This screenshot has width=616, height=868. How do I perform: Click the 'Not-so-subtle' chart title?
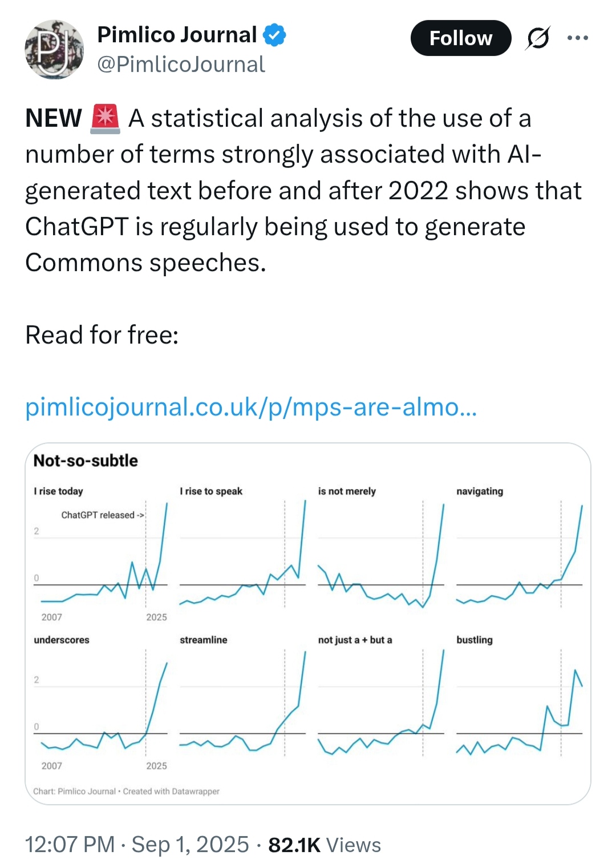pos(86,461)
